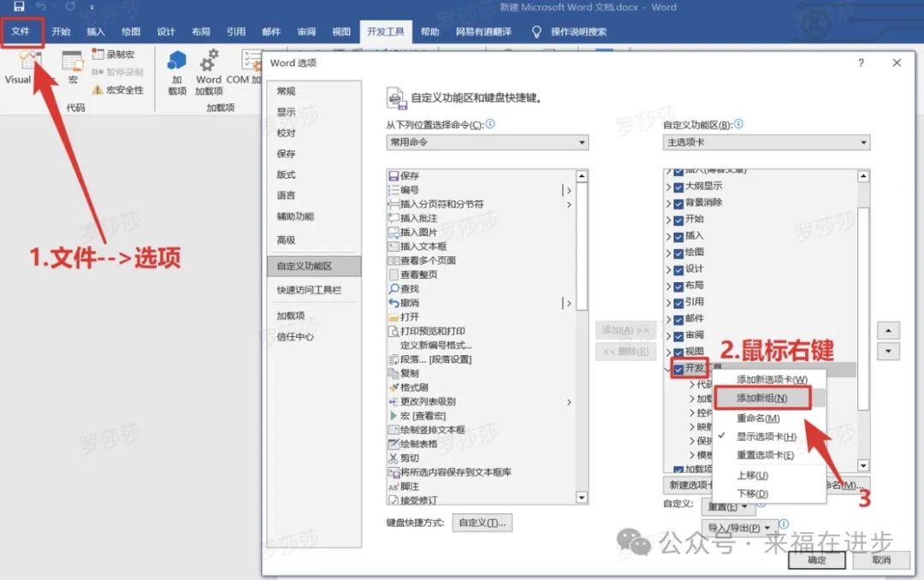Select 脚注 command
This screenshot has height=580, width=924.
(x=404, y=486)
